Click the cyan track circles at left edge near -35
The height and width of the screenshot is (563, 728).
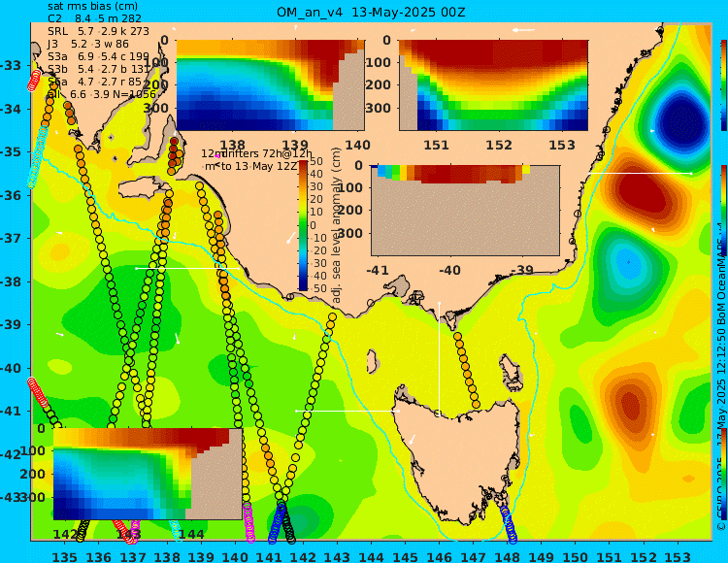(37, 157)
